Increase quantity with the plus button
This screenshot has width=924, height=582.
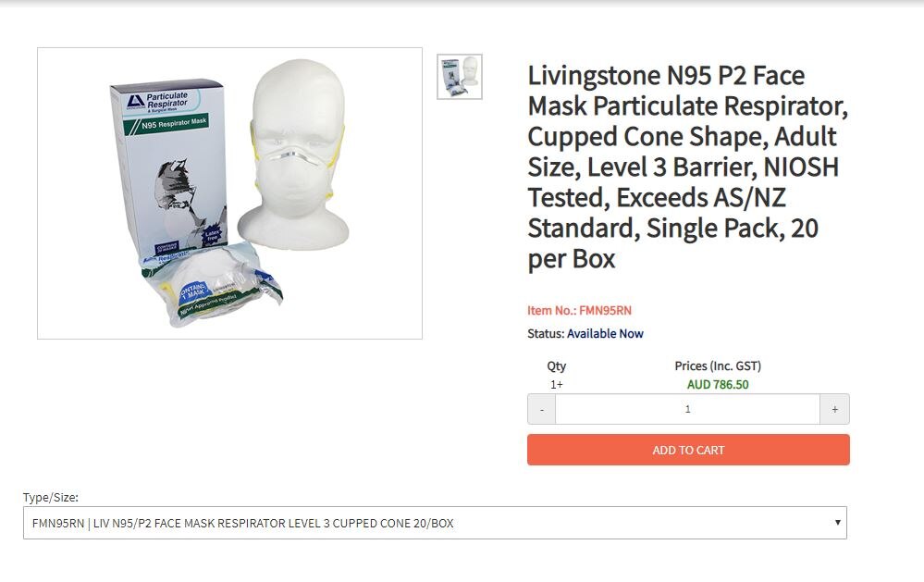[x=834, y=409]
